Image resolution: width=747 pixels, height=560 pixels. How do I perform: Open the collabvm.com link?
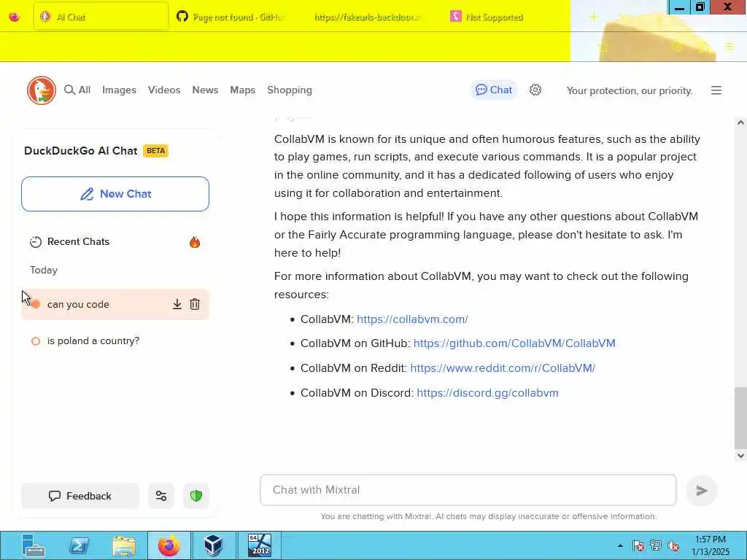click(x=413, y=319)
